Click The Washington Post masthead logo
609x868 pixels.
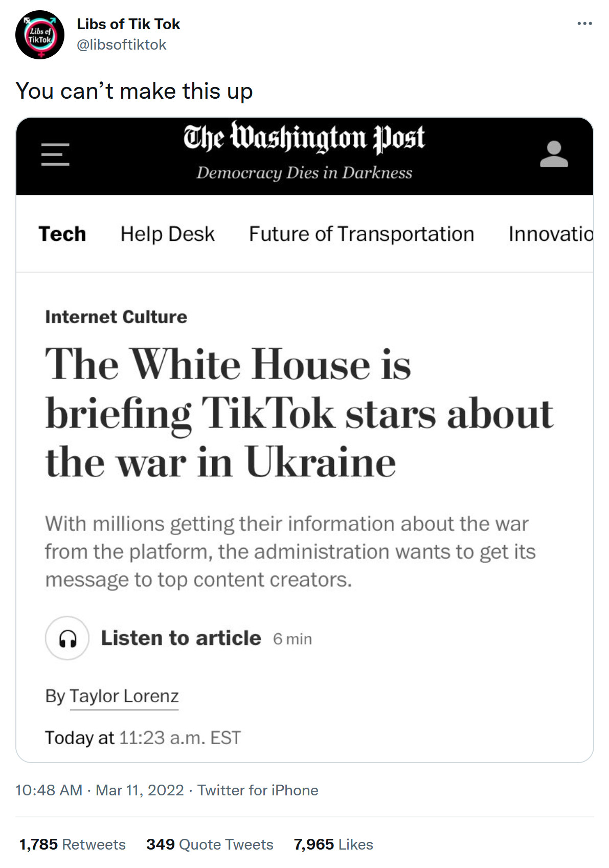(x=304, y=138)
